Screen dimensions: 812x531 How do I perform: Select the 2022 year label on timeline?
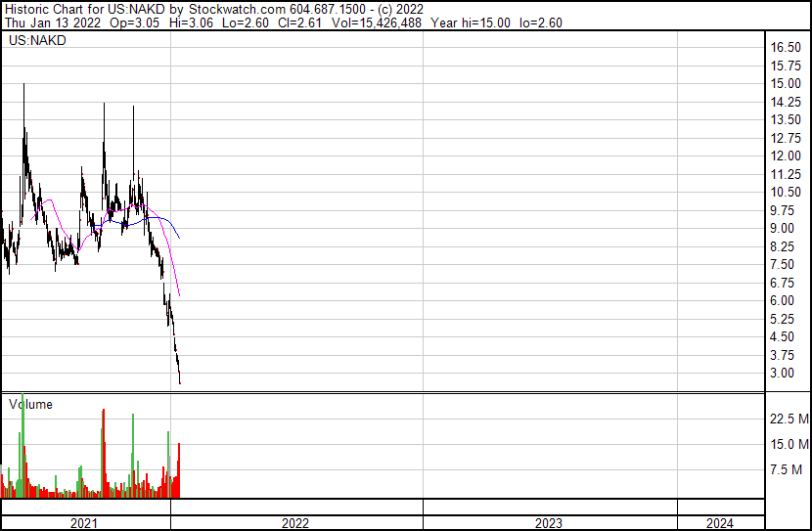click(295, 523)
